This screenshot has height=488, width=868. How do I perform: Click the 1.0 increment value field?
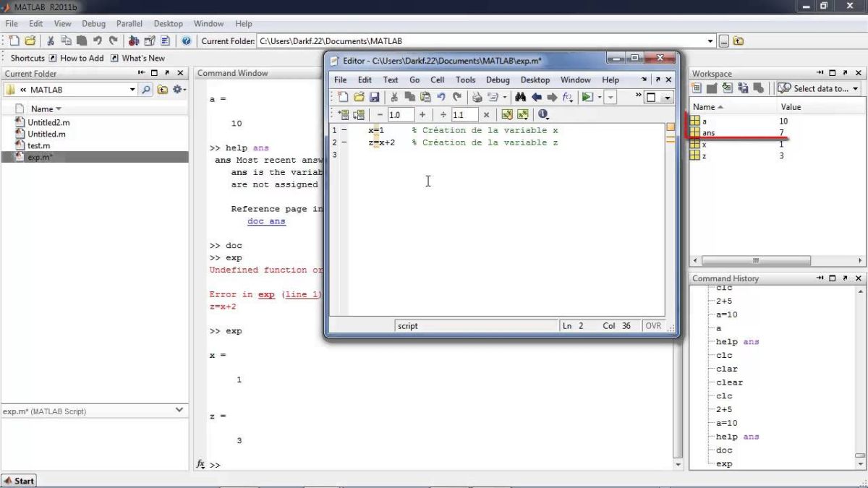click(x=401, y=114)
